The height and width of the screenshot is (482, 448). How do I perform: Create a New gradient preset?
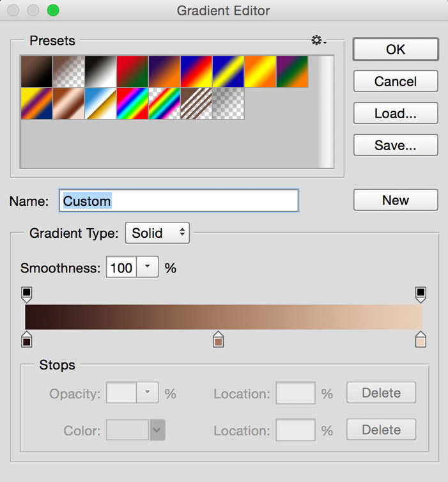click(396, 200)
